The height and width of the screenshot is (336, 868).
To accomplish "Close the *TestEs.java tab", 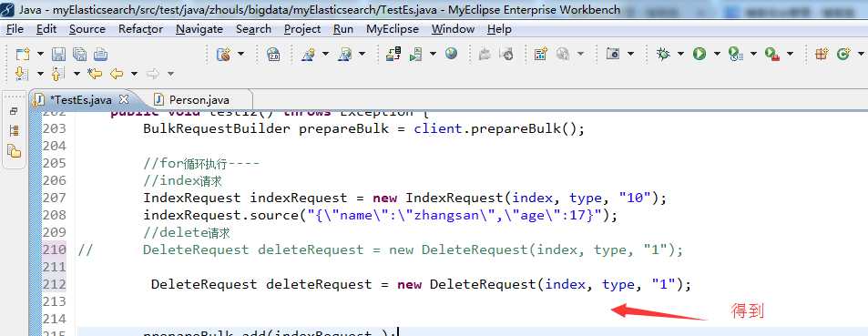I will click(x=124, y=99).
